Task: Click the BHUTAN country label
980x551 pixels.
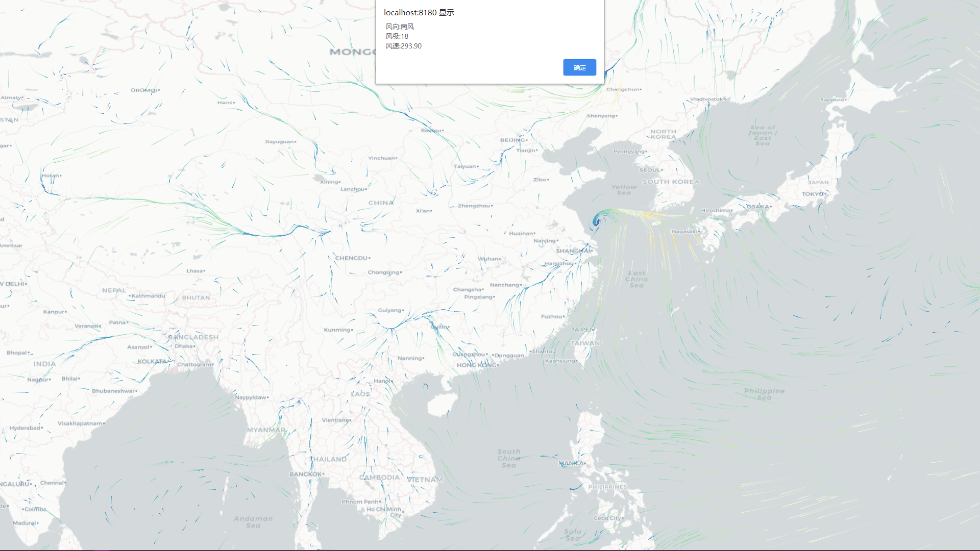Action: (196, 298)
